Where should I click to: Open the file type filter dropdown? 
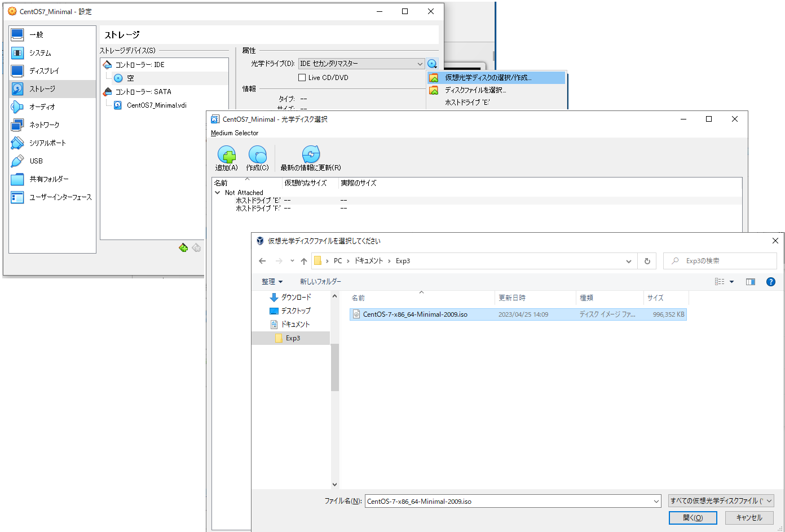(x=721, y=501)
